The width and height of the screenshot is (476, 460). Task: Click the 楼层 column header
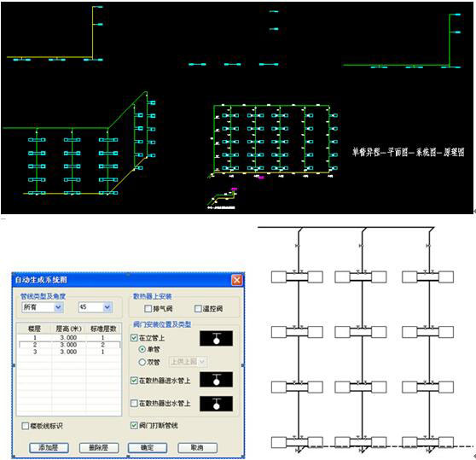tap(34, 329)
